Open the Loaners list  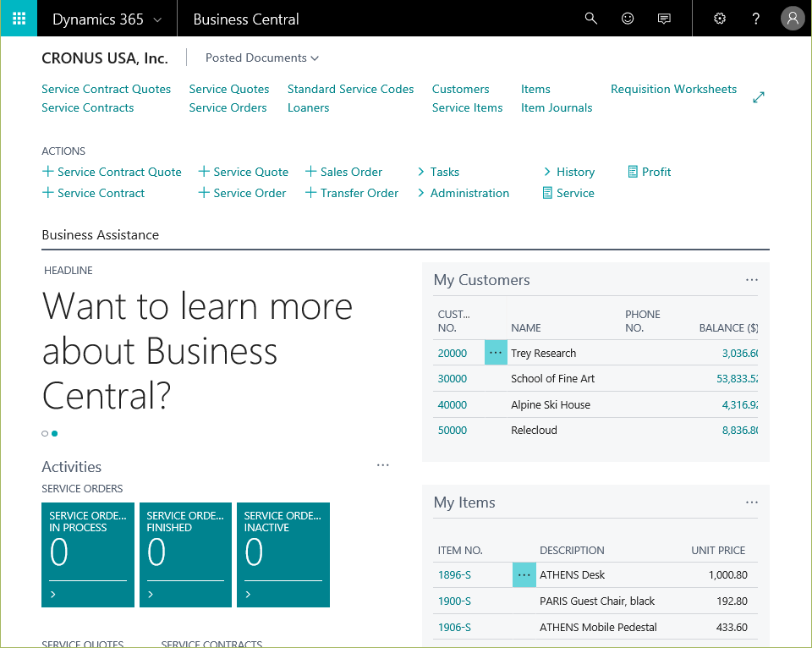(308, 107)
